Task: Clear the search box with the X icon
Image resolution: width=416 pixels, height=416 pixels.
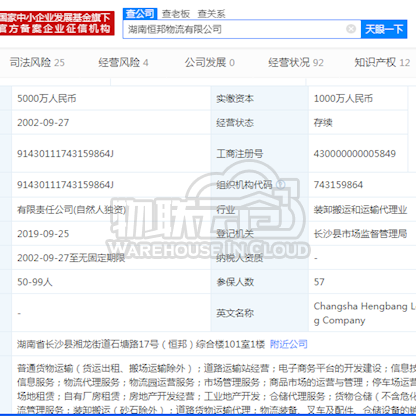Action: point(351,29)
